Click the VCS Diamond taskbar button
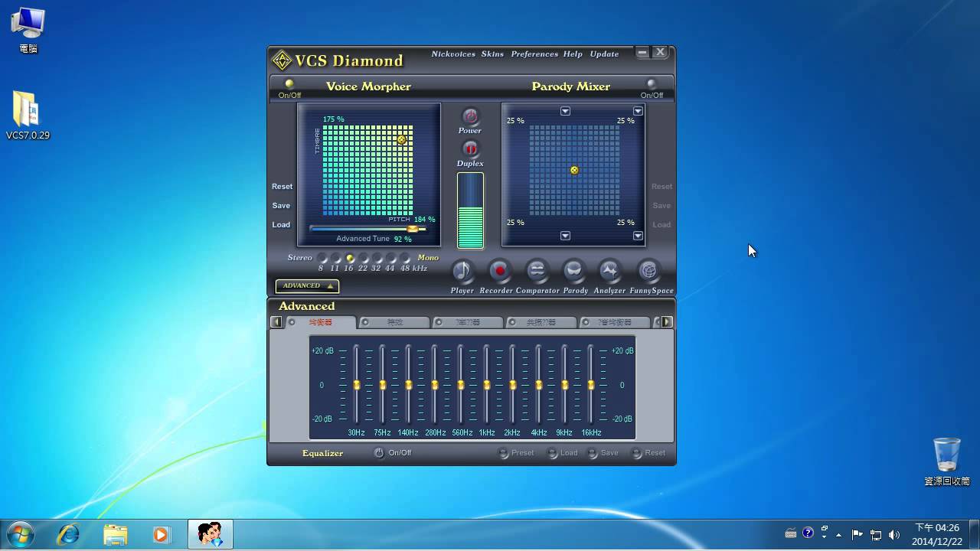980x551 pixels. click(211, 534)
